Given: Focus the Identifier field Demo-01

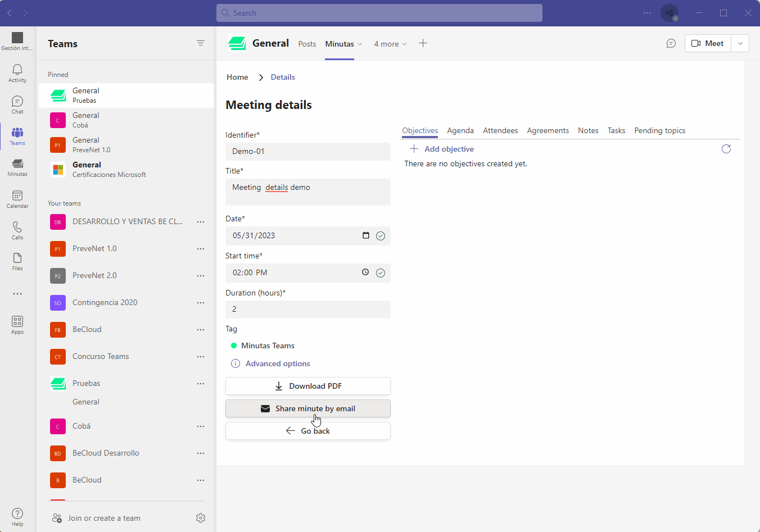Looking at the screenshot, I should pos(308,151).
